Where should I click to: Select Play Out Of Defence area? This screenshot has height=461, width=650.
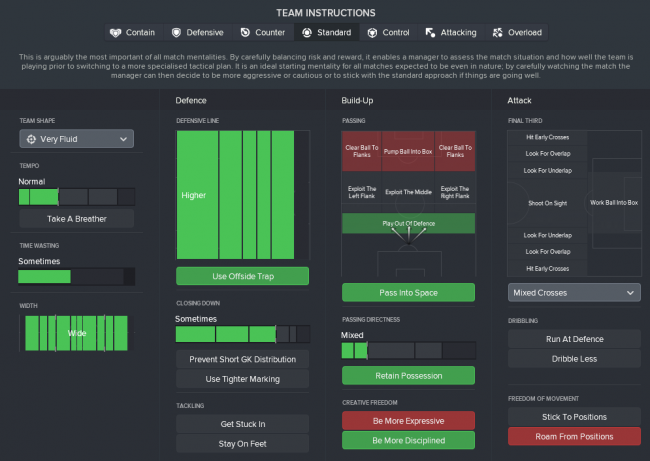(408, 223)
